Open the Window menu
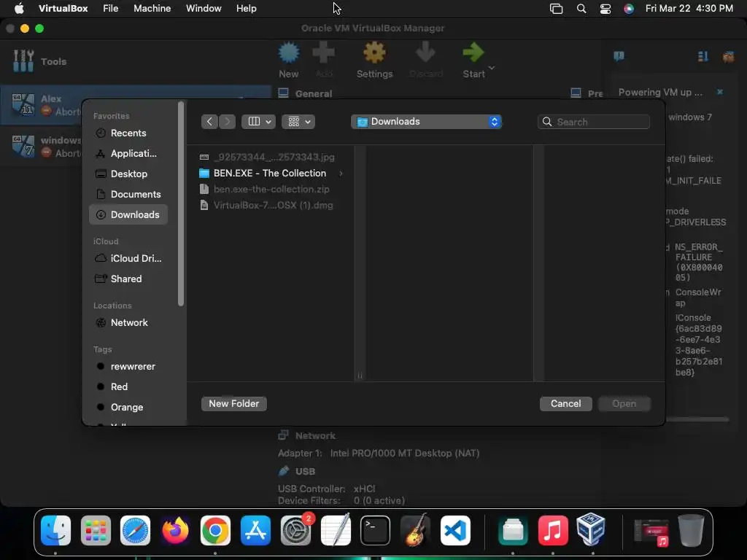The image size is (747, 560). point(204,9)
